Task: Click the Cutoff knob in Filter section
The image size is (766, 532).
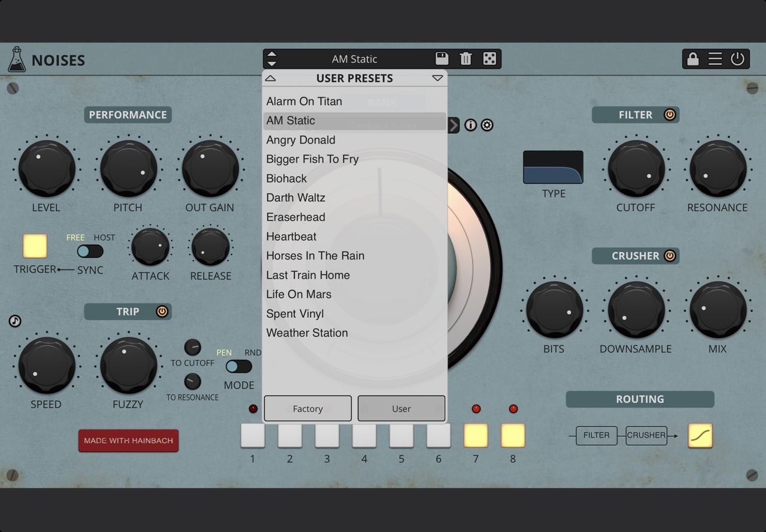Action: (x=636, y=169)
